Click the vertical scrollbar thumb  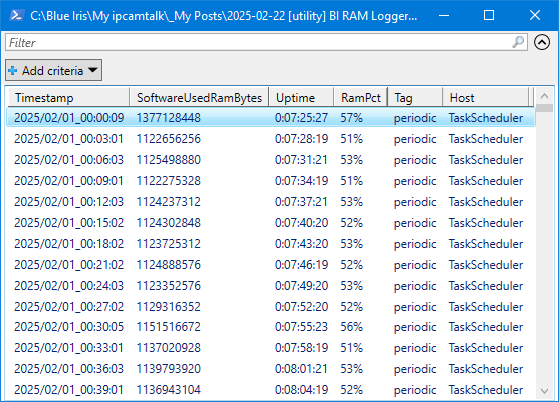(x=544, y=108)
